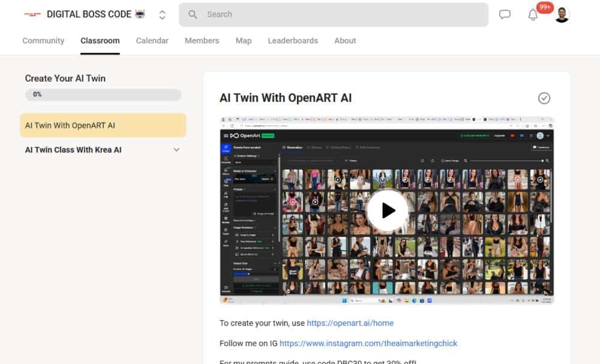Open the Calendar tab
This screenshot has height=364, width=600.
coord(152,41)
